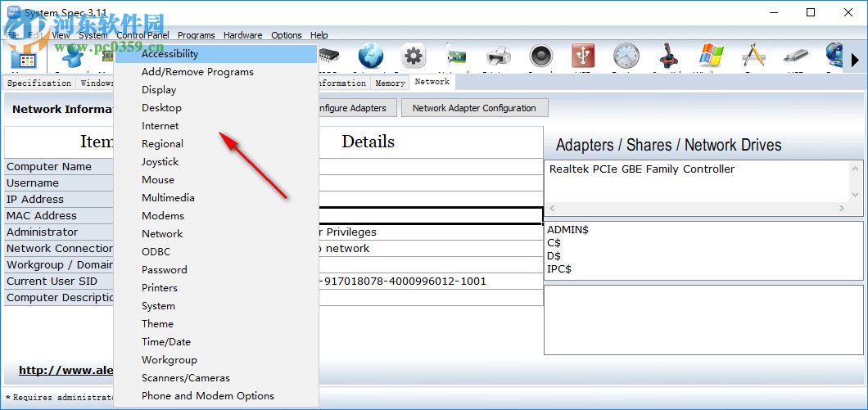Select Time/Date in the menu
Viewport: 868px width, 410px height.
pos(216,342)
